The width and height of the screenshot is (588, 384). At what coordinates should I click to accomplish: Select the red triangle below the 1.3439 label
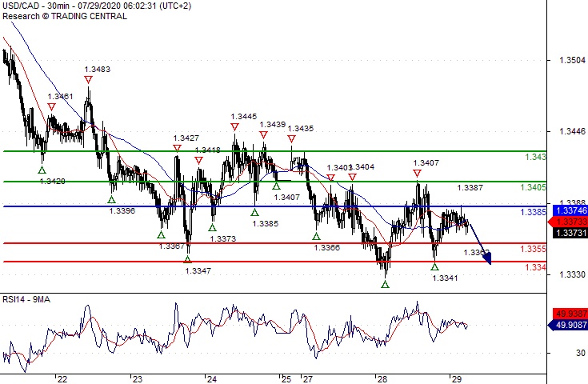click(263, 135)
